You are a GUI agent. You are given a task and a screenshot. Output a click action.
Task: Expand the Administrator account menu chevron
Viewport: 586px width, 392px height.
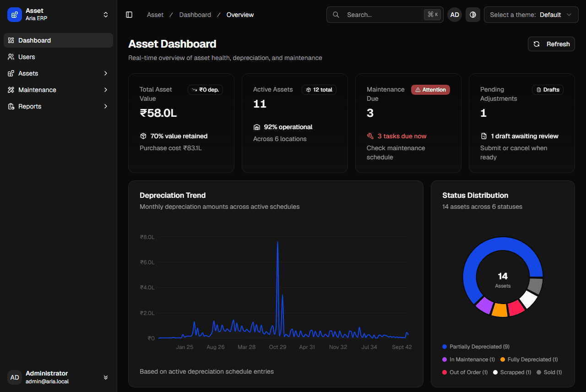click(106, 377)
